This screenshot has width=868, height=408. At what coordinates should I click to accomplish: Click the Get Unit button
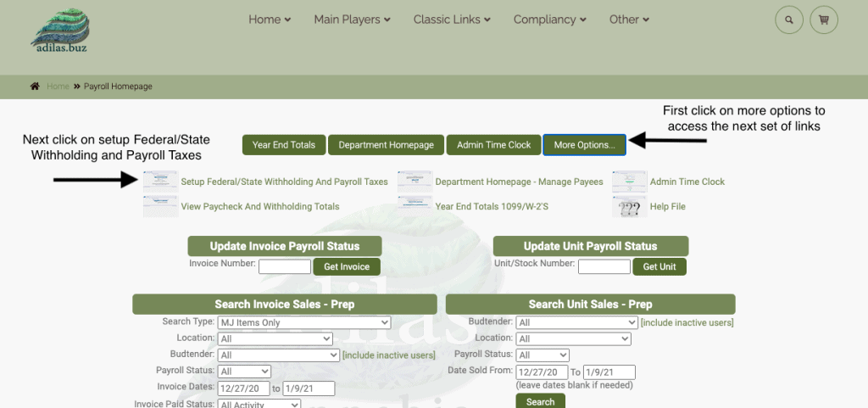(659, 266)
